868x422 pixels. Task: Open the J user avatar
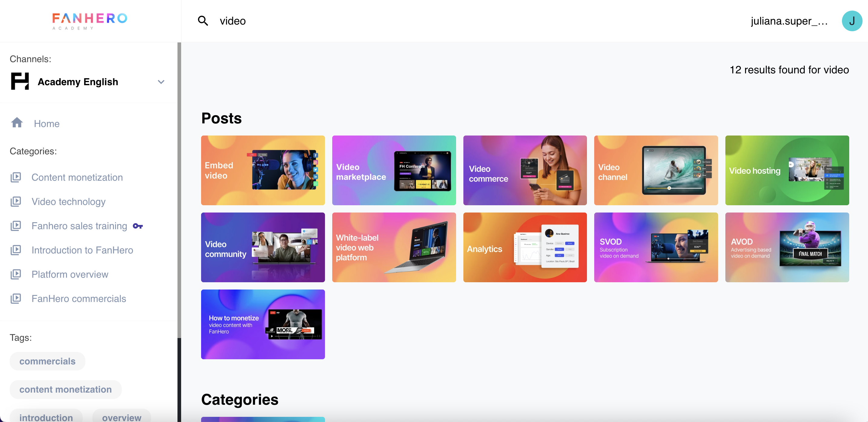(852, 21)
